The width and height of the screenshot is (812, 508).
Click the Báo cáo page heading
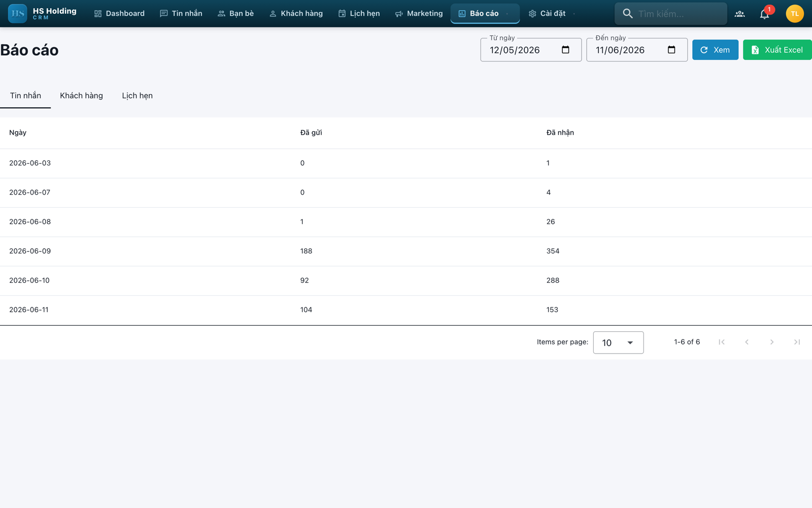tap(29, 50)
